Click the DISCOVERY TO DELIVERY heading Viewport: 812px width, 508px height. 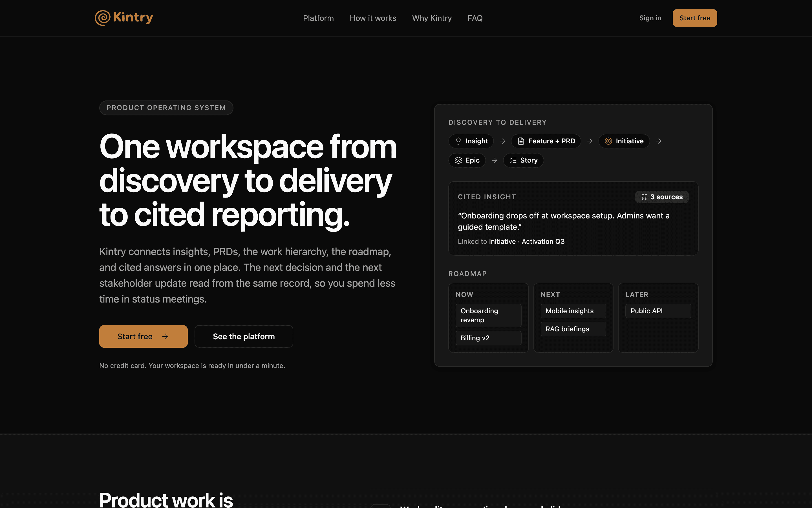pyautogui.click(x=497, y=123)
